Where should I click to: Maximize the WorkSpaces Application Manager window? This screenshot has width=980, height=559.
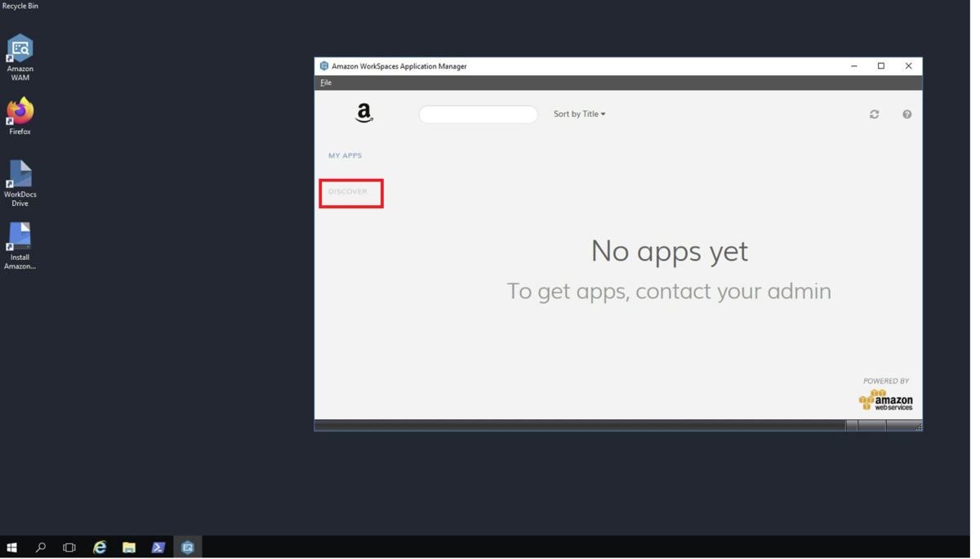point(881,66)
